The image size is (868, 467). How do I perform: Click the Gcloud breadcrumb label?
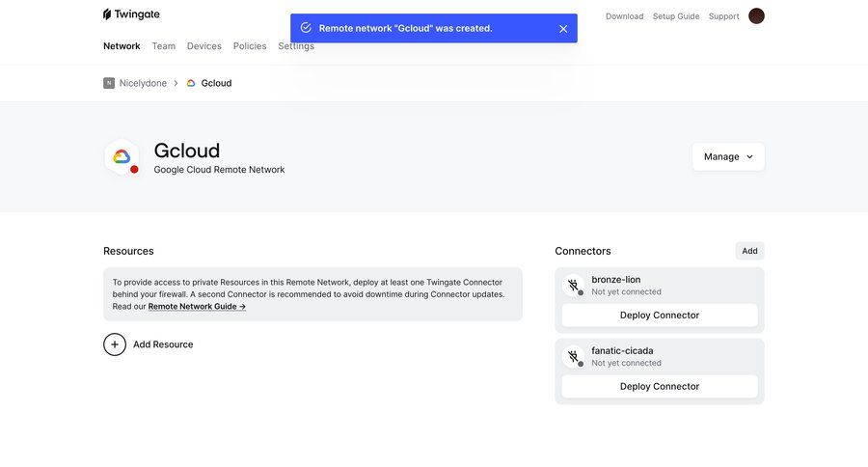click(216, 83)
